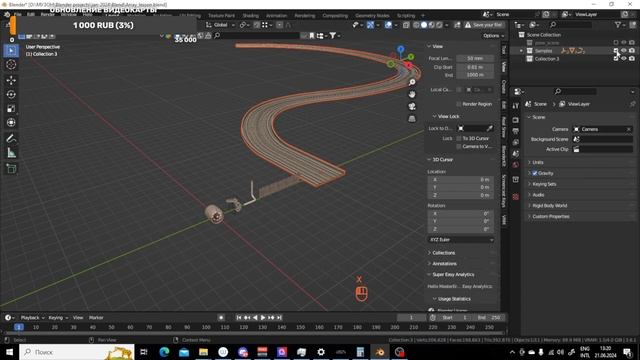
Task: Select the Annotate tool
Action: [11, 139]
